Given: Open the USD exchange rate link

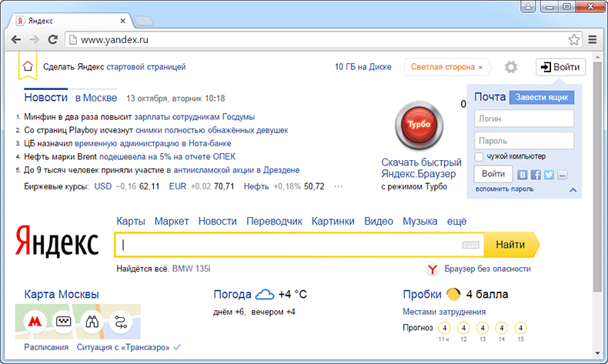Looking at the screenshot, I should (x=103, y=186).
